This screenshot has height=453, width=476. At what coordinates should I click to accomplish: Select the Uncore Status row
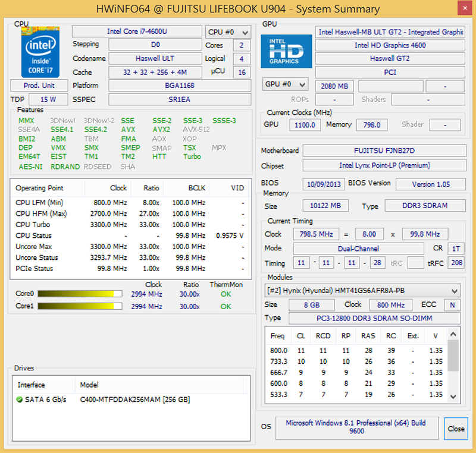(x=130, y=258)
